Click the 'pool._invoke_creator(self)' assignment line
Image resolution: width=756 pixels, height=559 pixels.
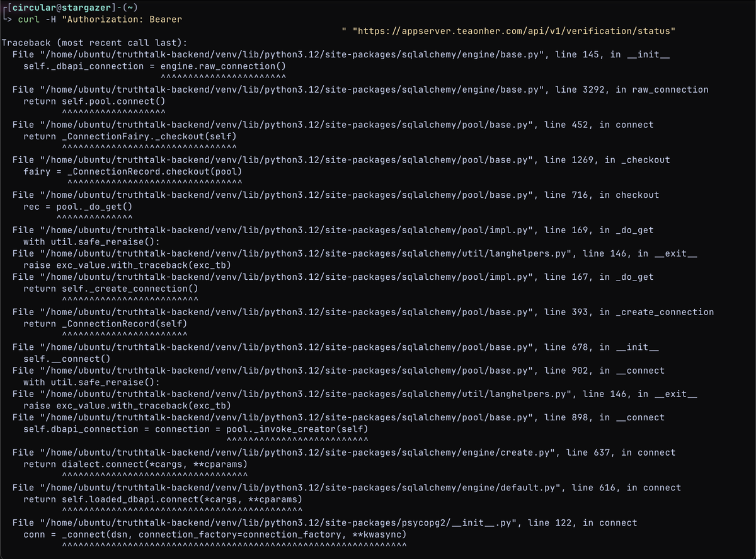[195, 429]
